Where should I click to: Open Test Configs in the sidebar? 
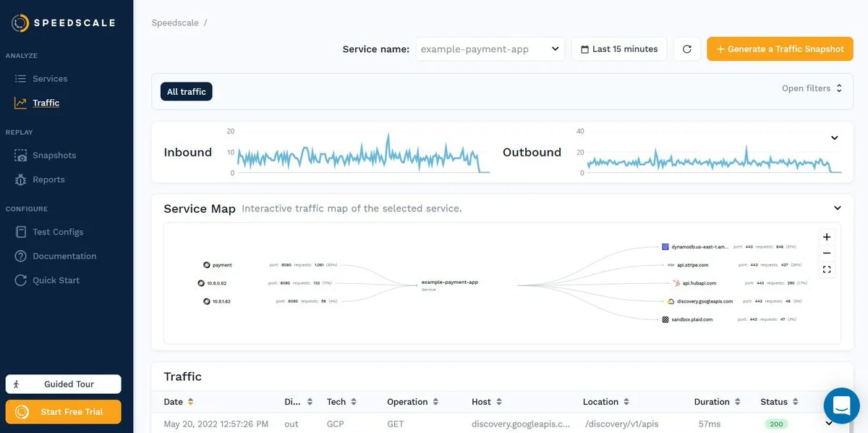(57, 232)
